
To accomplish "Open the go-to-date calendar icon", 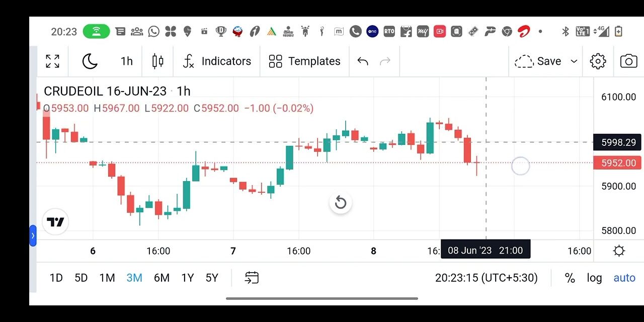I will point(252,278).
